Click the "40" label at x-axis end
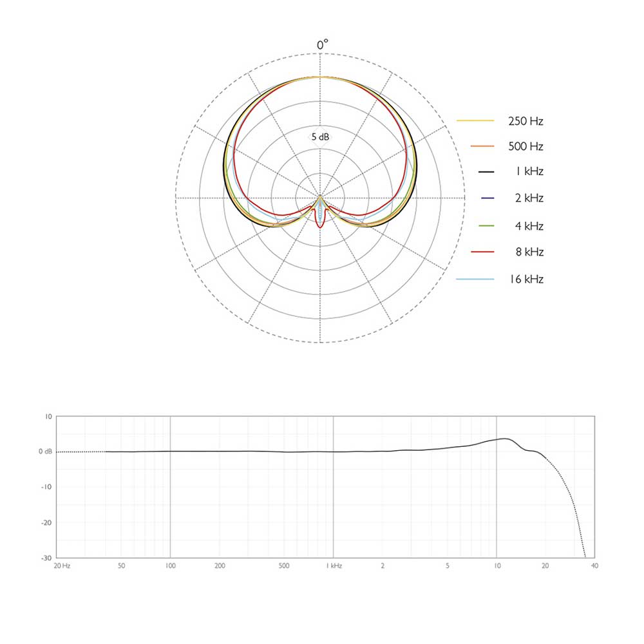Viewport: 644px width, 644px height. pyautogui.click(x=594, y=565)
